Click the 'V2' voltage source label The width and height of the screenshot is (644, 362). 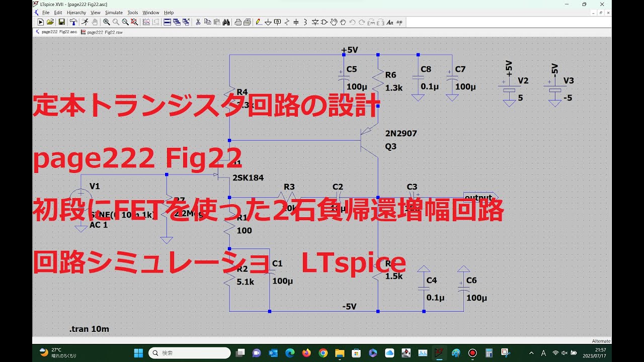coord(523,80)
